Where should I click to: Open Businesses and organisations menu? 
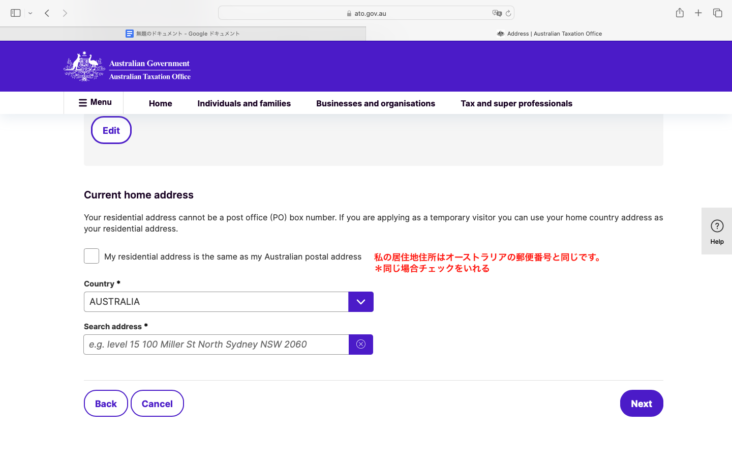(x=375, y=103)
